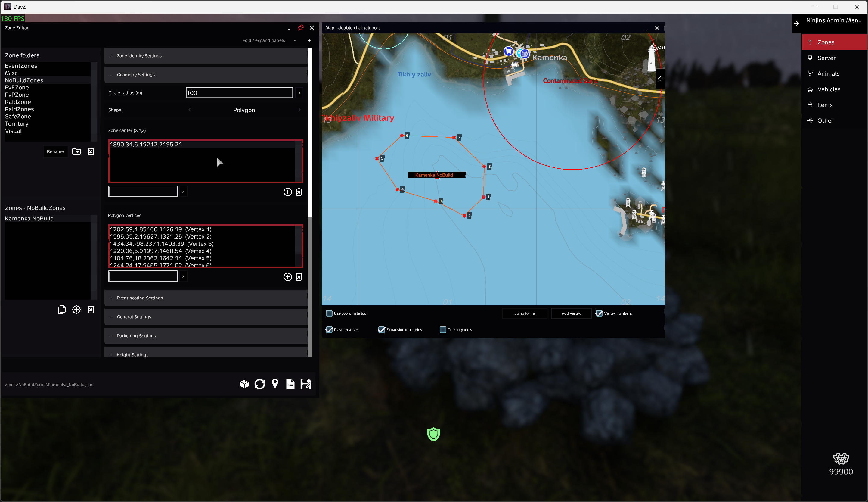Delete selected zone folder icon
Image resolution: width=868 pixels, height=502 pixels.
click(91, 151)
